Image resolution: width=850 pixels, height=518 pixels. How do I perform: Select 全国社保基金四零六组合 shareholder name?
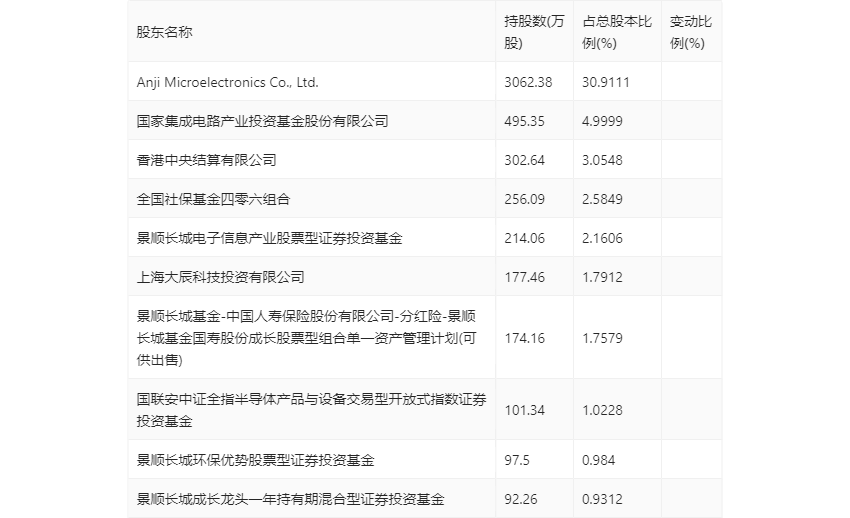(214, 199)
